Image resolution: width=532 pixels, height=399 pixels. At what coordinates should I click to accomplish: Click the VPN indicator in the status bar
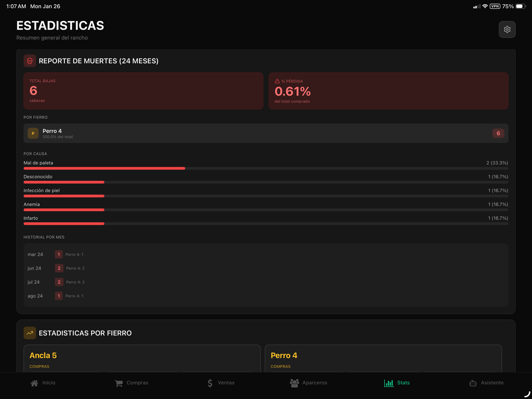(495, 6)
